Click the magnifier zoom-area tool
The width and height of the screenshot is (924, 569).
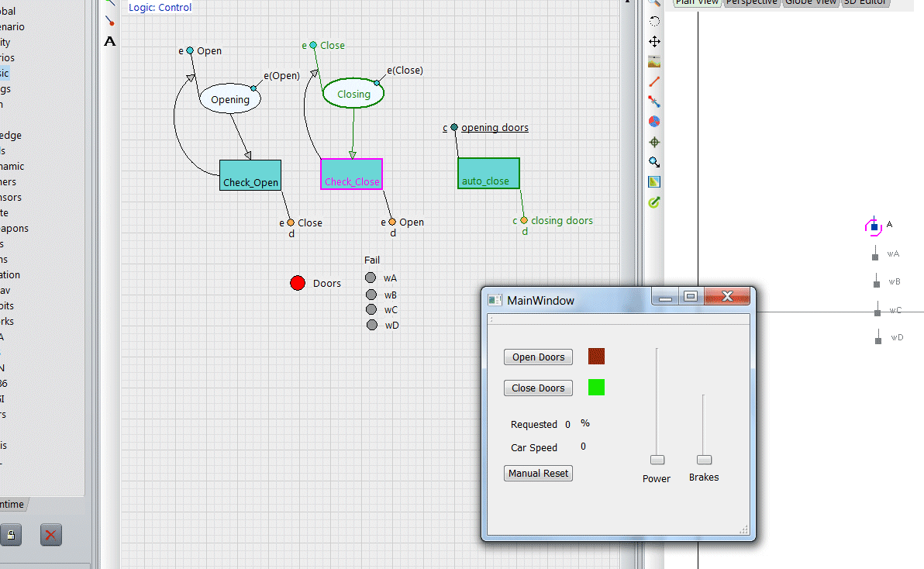point(654,162)
